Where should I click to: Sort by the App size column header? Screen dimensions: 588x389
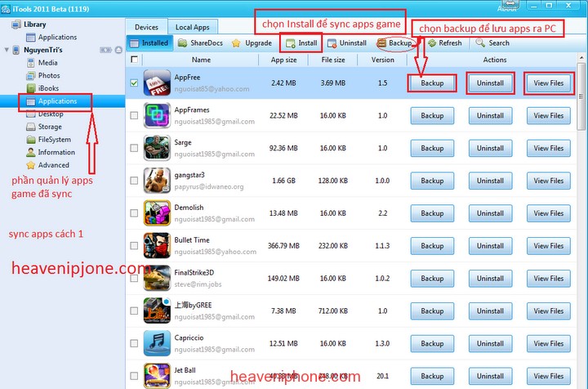tap(283, 60)
